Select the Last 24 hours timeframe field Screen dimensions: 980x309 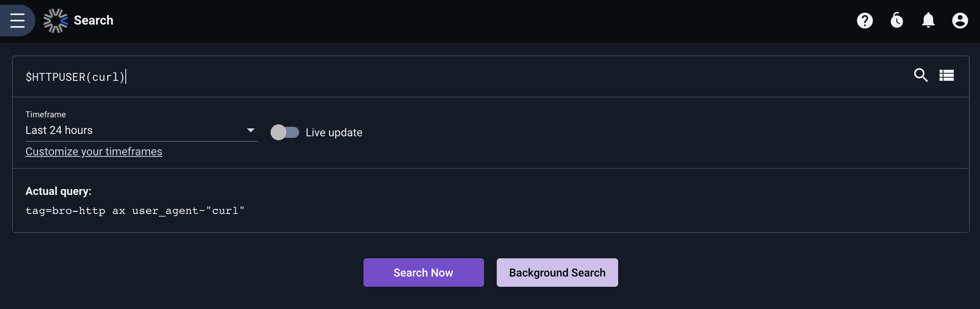click(142, 130)
